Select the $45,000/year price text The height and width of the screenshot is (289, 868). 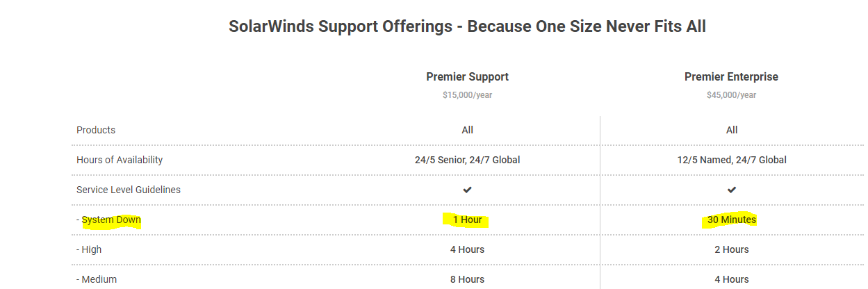pos(732,95)
